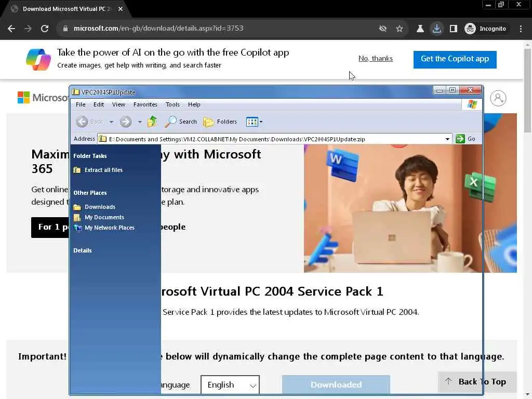Reload the Microsoft download page
Screen dimensions: 532x399
pyautogui.click(x=45, y=29)
